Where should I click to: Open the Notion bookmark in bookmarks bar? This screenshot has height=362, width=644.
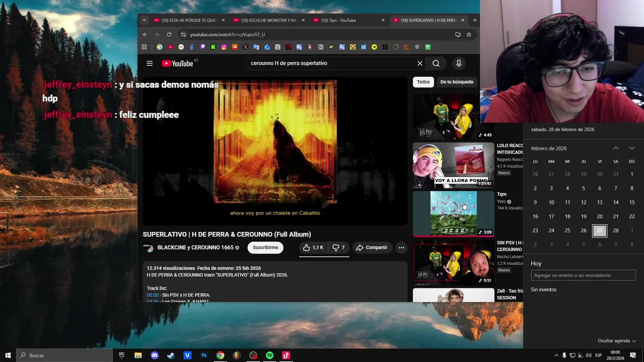(x=320, y=47)
